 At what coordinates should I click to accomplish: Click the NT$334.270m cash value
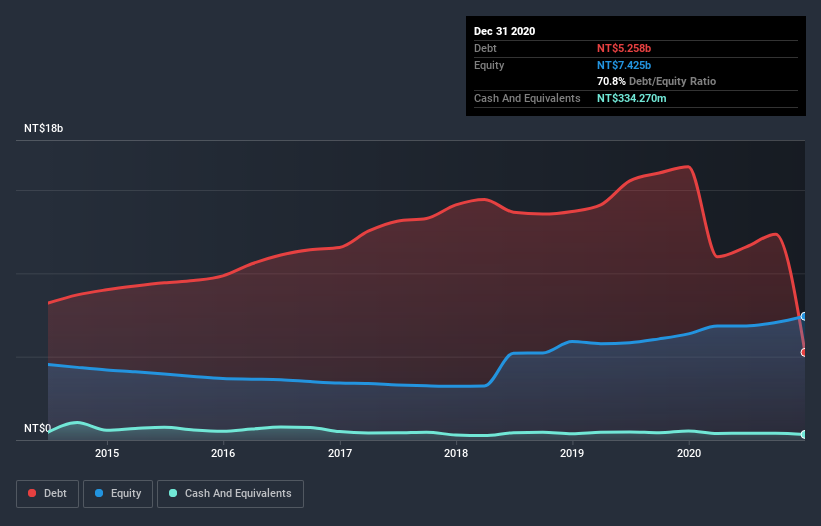(x=631, y=98)
